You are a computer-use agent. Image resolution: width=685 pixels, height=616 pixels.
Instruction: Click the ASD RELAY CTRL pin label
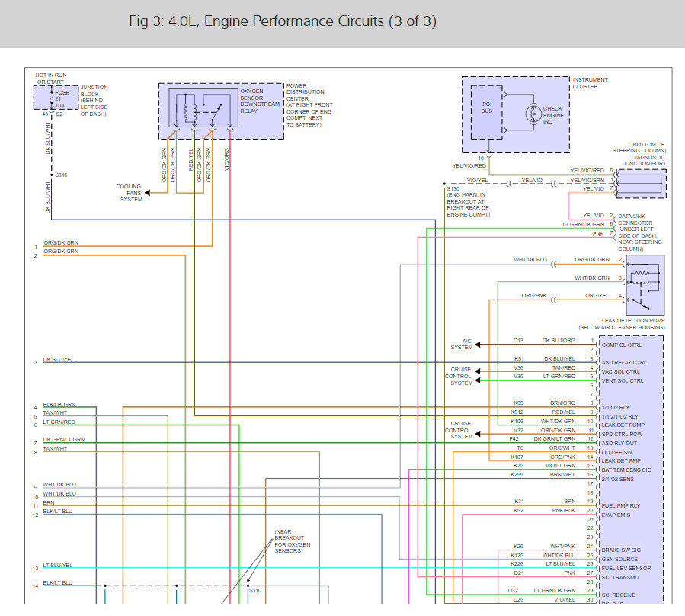click(x=624, y=362)
